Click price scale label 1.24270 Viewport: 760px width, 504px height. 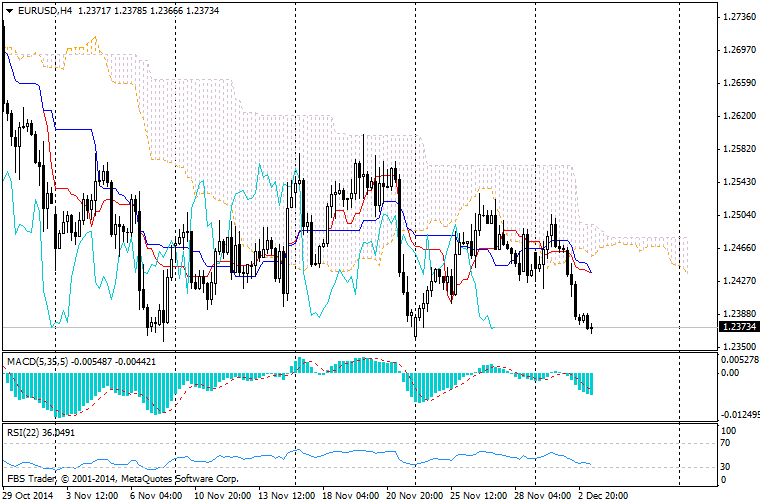[x=739, y=281]
